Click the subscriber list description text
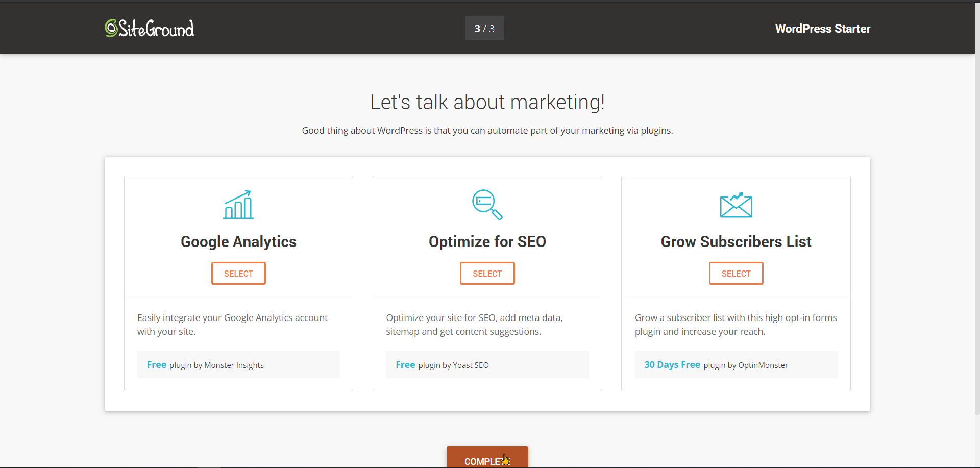The image size is (980, 468). 736,325
